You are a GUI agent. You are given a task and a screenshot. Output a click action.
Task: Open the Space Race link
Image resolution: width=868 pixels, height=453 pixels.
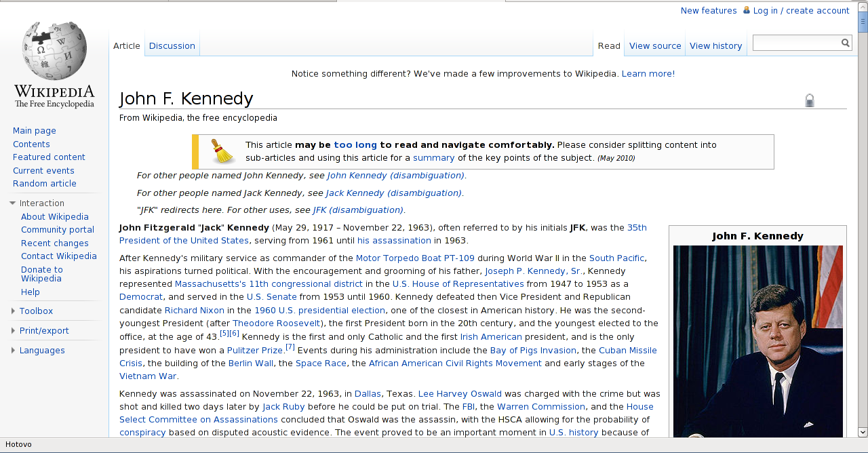click(321, 363)
